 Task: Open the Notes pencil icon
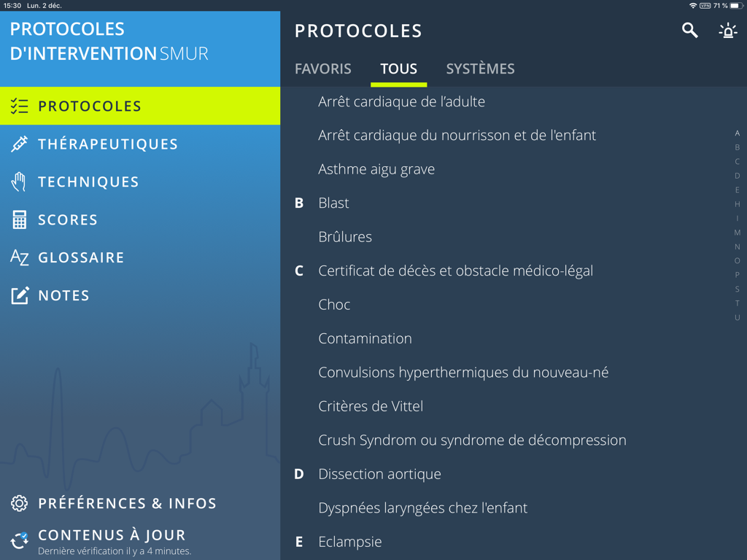tap(20, 295)
